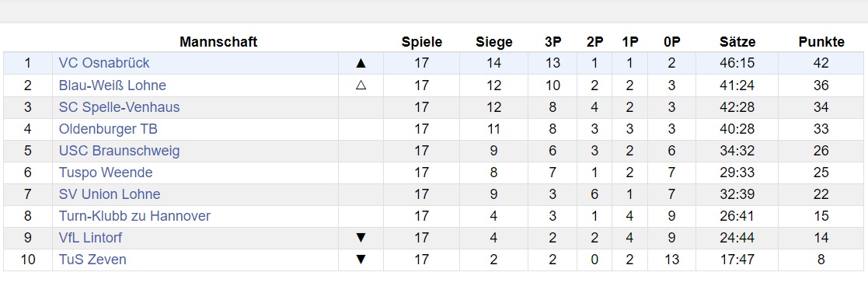Open the Blau-Weiß Lohne team page
The height and width of the screenshot is (286, 868).
[113, 85]
